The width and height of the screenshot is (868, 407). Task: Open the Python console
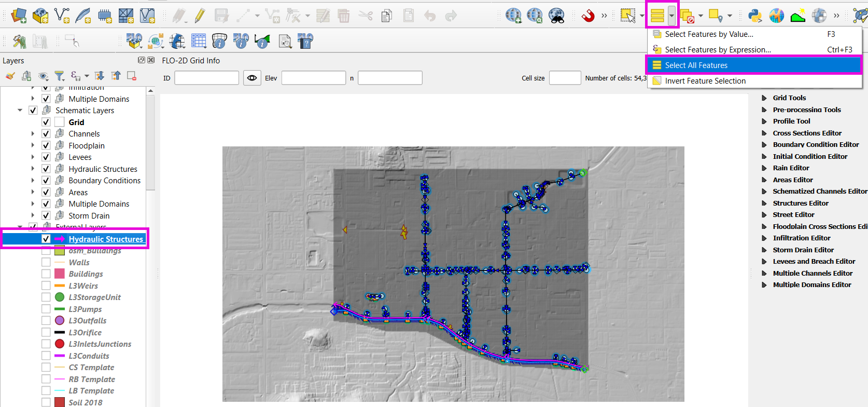click(755, 16)
